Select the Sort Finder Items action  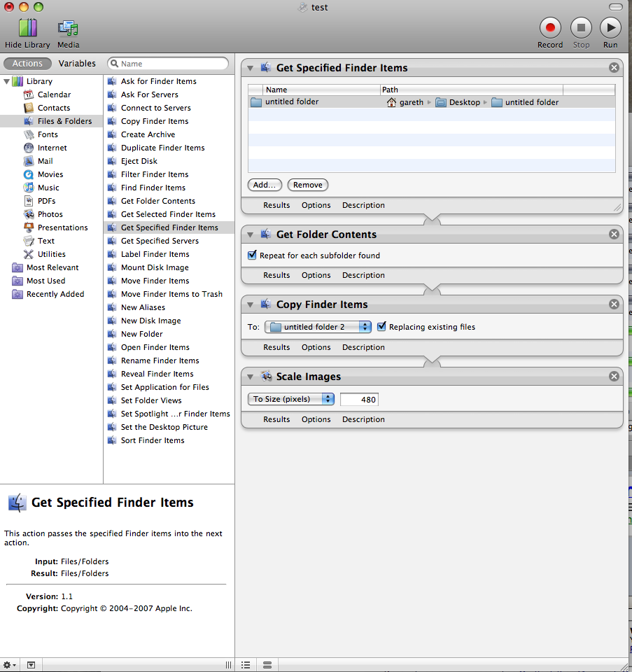(152, 440)
